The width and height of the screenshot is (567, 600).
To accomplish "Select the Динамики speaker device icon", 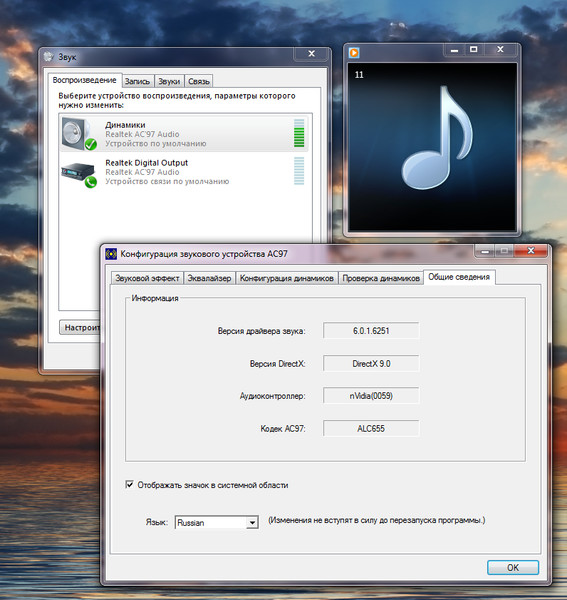I will coord(79,134).
